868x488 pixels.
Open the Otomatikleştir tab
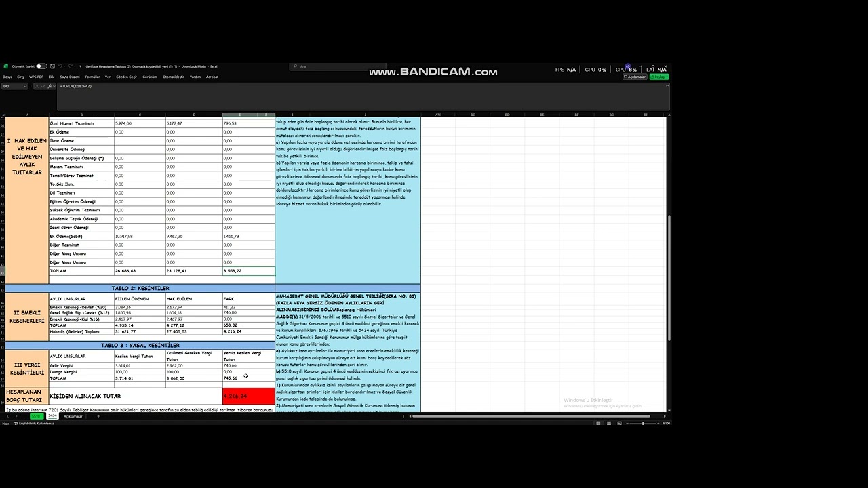pyautogui.click(x=173, y=77)
